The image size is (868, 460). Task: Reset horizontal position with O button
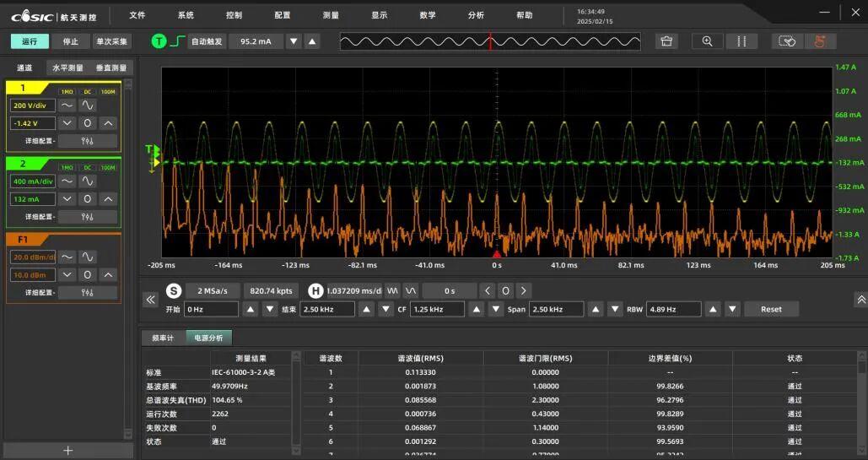pos(505,290)
